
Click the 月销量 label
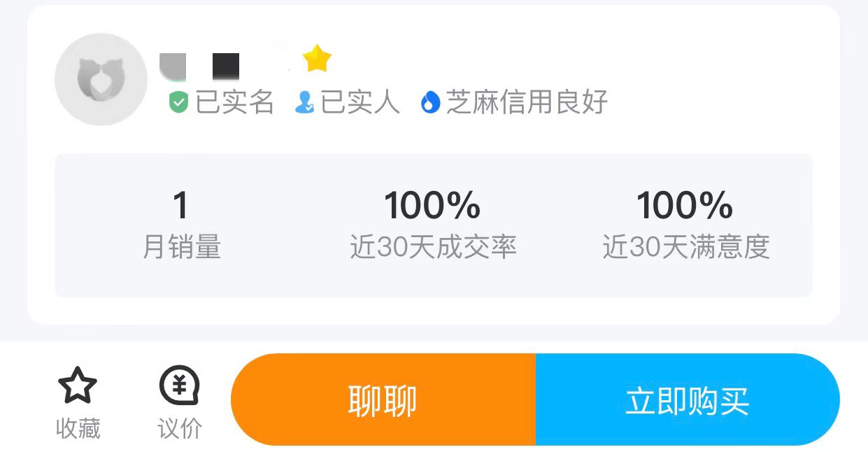point(181,247)
